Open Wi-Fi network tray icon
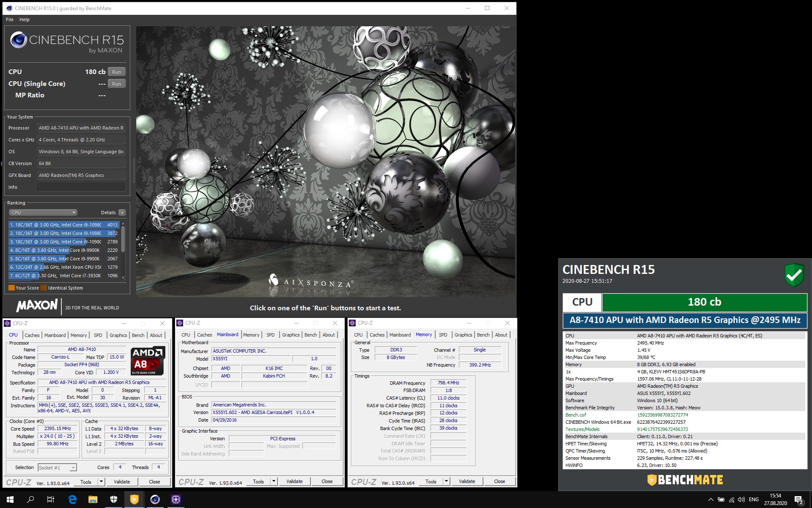 pos(731,500)
